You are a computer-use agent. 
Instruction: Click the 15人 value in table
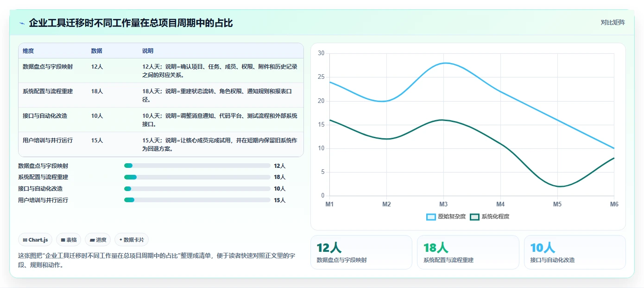[97, 141]
